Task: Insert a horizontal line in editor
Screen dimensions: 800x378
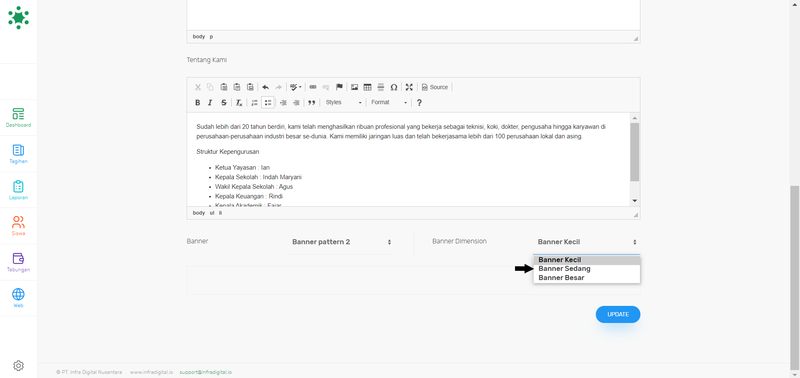Action: (x=381, y=87)
